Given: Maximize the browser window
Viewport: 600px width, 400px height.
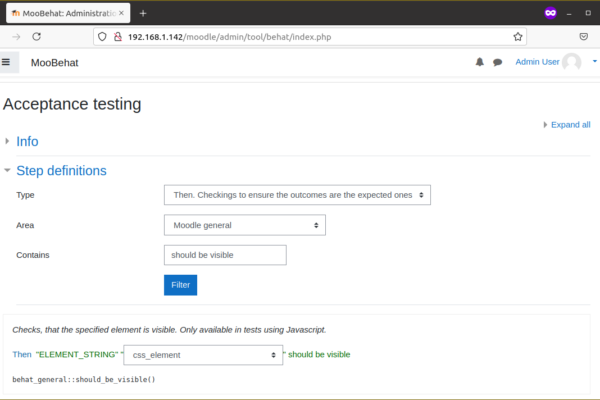Looking at the screenshot, I should (588, 13).
